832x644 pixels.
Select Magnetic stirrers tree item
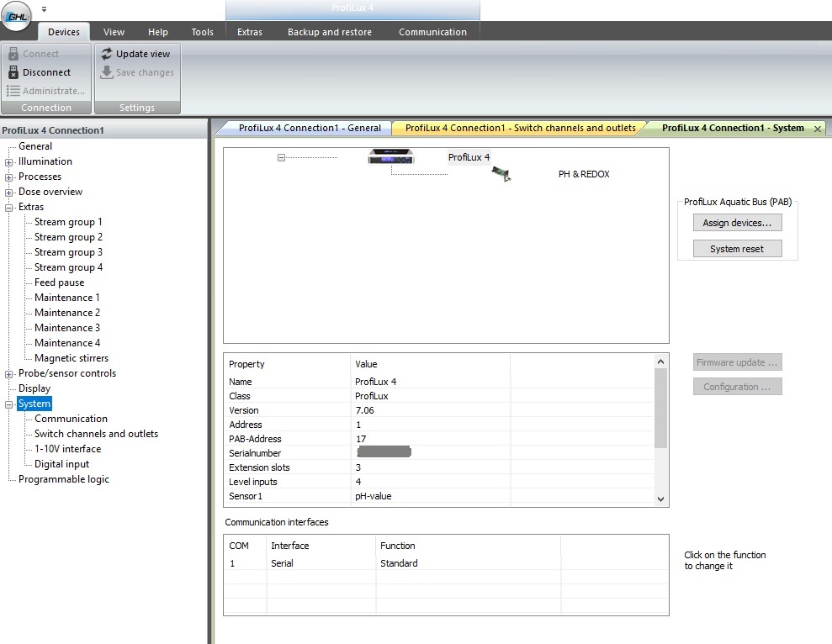(x=72, y=358)
